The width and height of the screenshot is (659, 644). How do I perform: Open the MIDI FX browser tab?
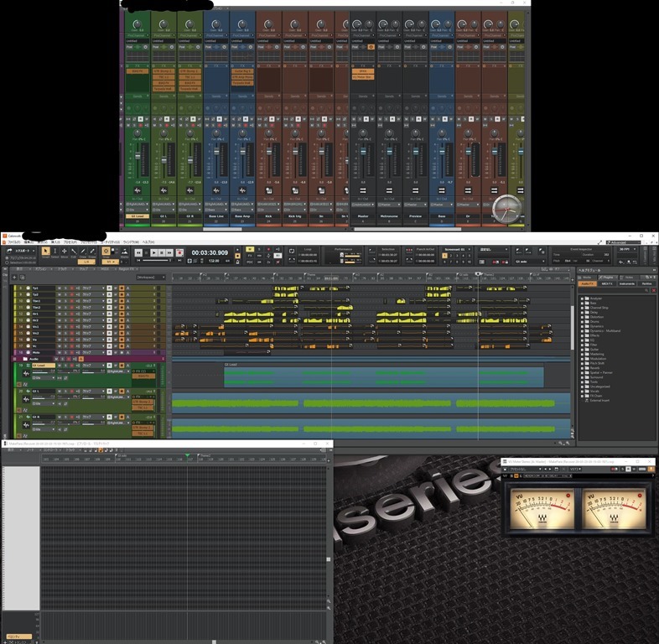point(607,283)
